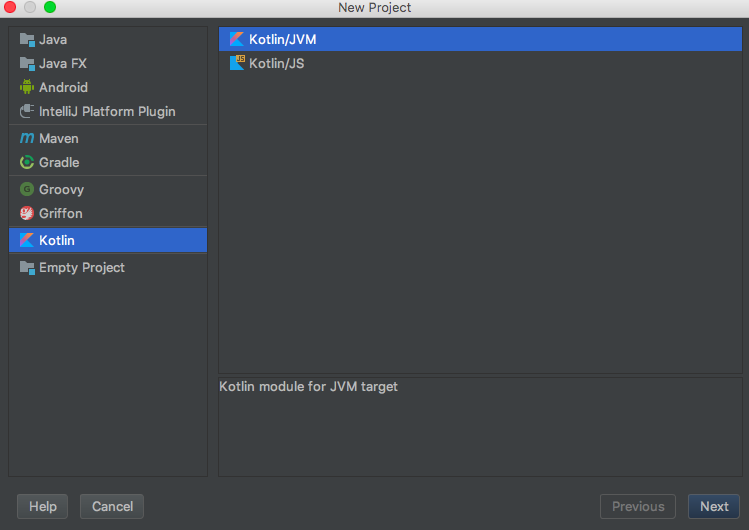Click the Groovy 'G' icon
This screenshot has height=530, width=749.
27,190
